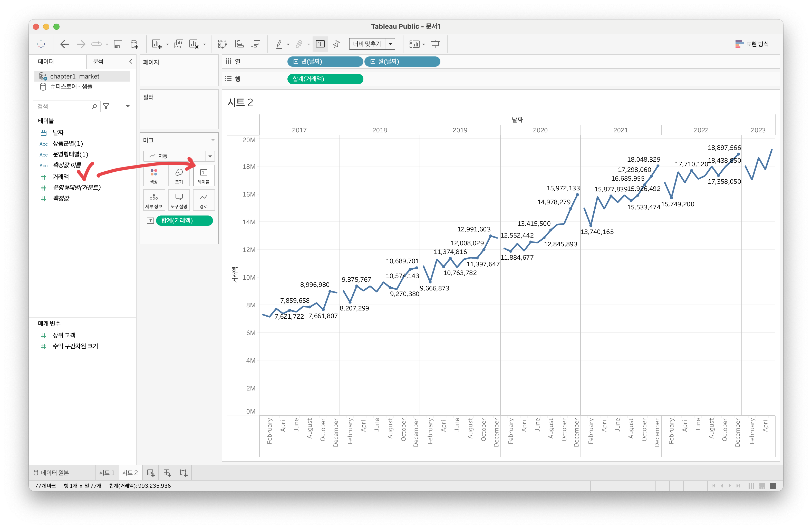This screenshot has width=812, height=529.
Task: Toggle the fix axes pin button
Action: pyautogui.click(x=336, y=44)
